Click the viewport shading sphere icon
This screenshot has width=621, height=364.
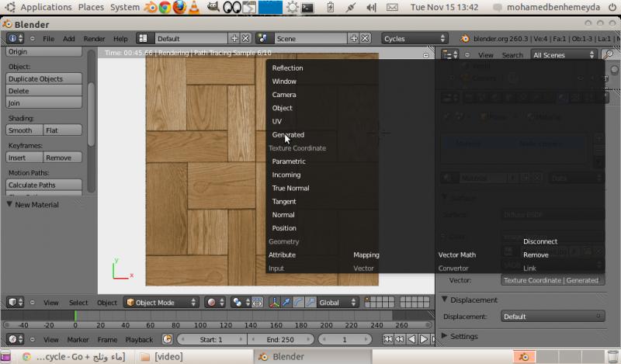coord(211,303)
